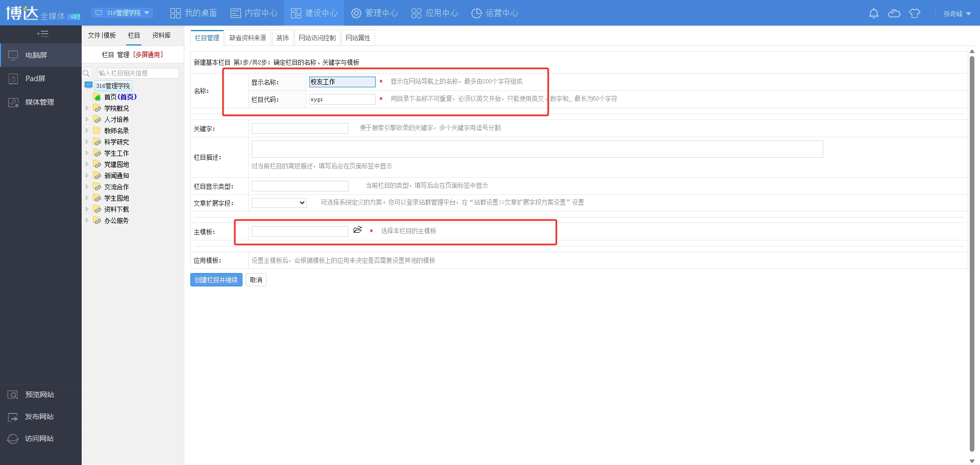Open 文章扩展字段 select box
The image size is (980, 465).
point(279,203)
